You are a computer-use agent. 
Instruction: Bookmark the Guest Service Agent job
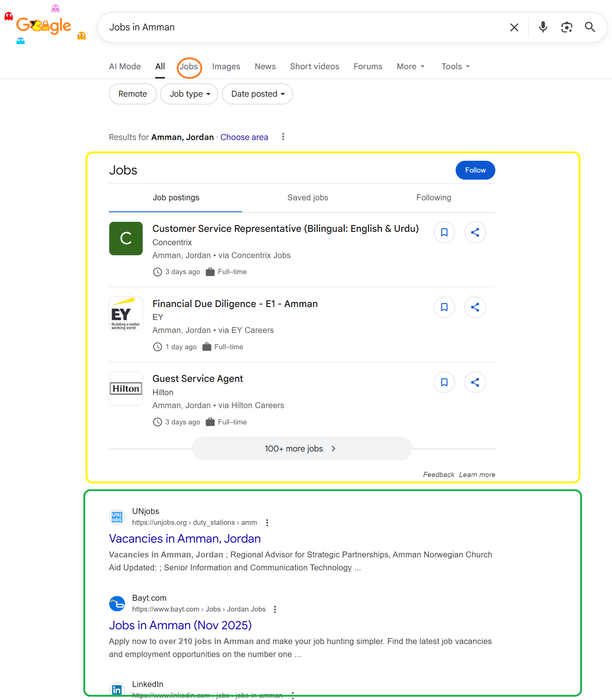pyautogui.click(x=444, y=382)
